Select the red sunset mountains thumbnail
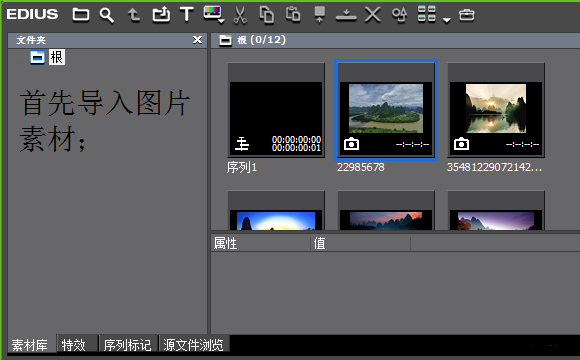 [x=386, y=211]
